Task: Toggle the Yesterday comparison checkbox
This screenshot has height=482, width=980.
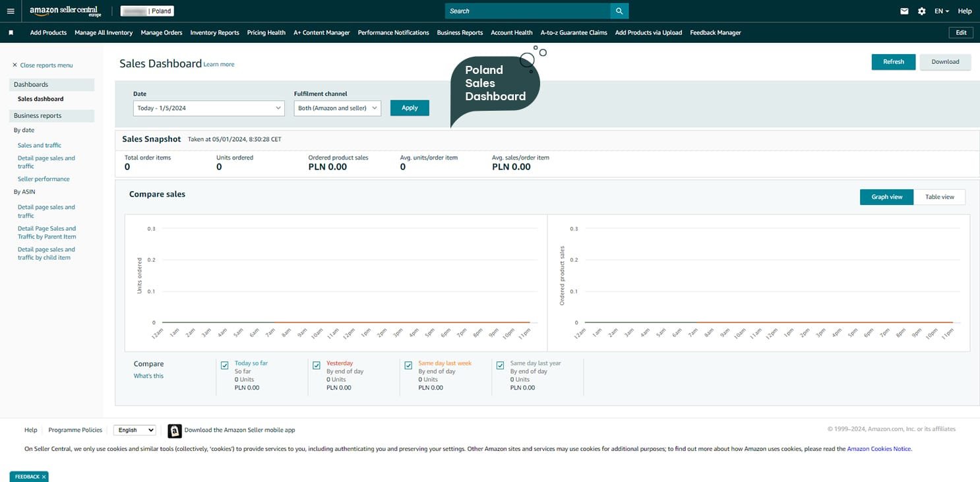Action: click(x=317, y=365)
